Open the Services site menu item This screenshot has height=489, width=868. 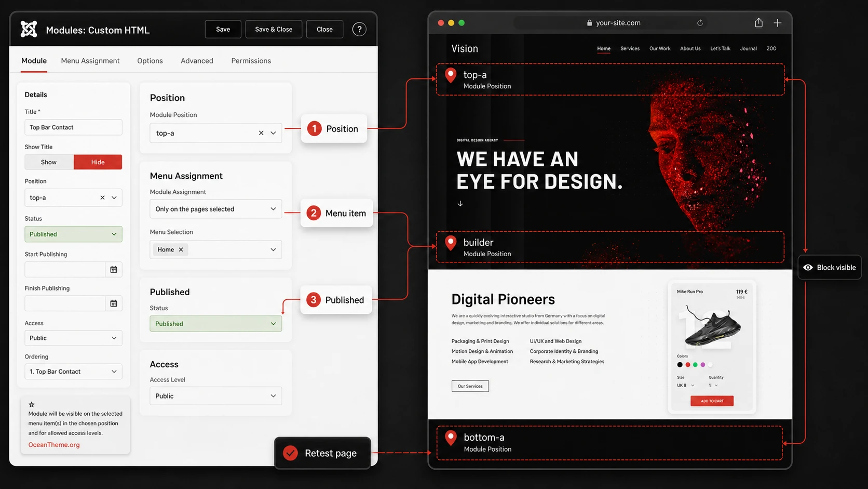pyautogui.click(x=630, y=48)
